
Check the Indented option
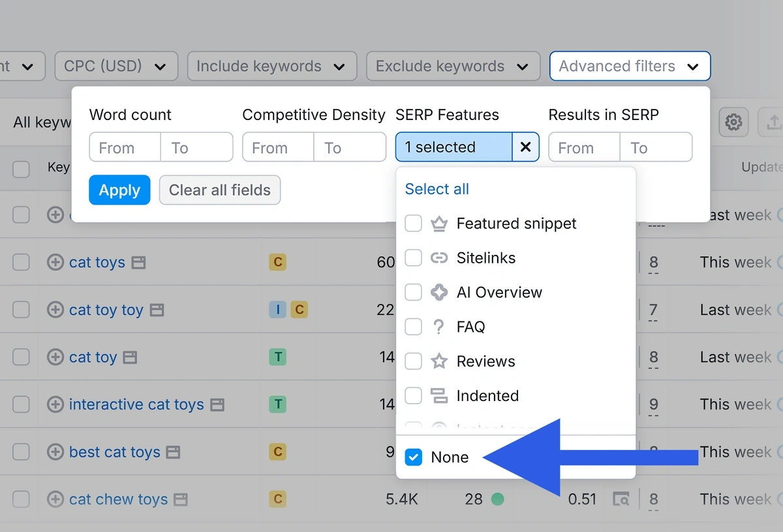pyautogui.click(x=414, y=396)
